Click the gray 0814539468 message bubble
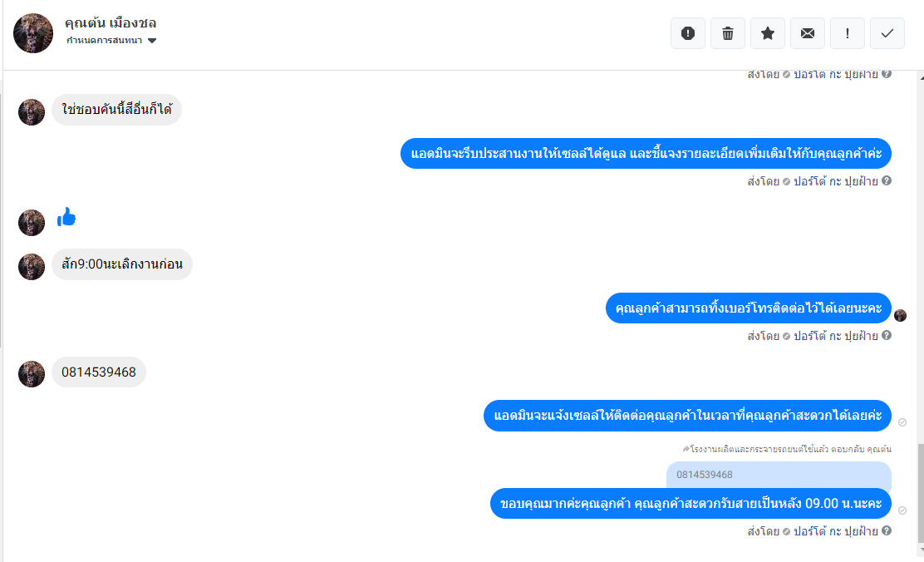924x562 pixels. coord(99,372)
